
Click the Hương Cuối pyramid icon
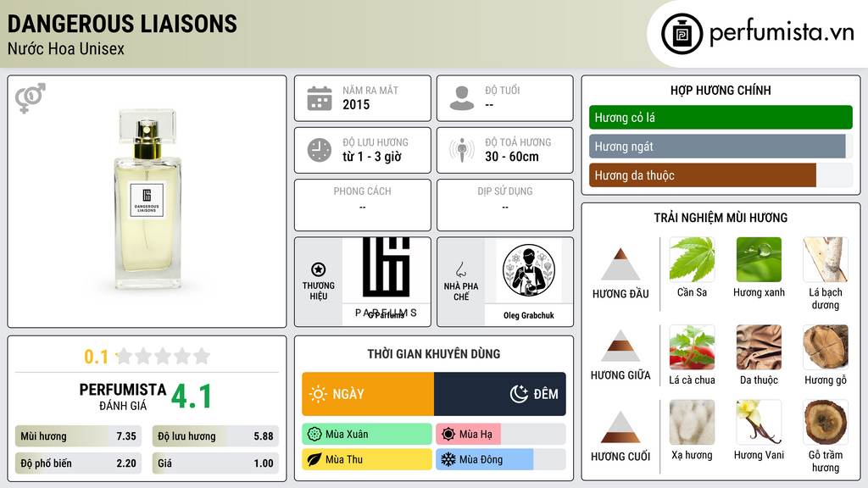[620, 427]
